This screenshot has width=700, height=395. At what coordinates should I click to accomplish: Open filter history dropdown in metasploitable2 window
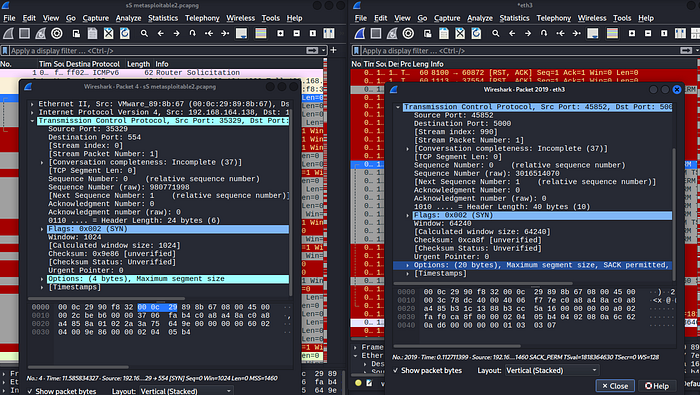324,50
